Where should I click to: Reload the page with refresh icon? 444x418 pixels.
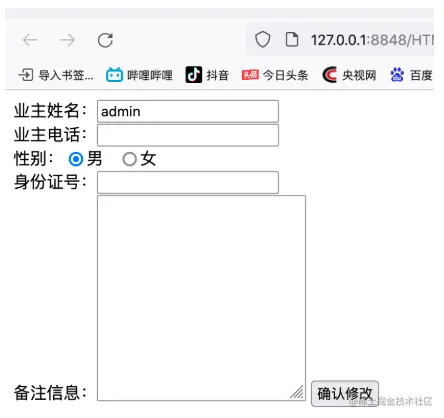(x=105, y=40)
